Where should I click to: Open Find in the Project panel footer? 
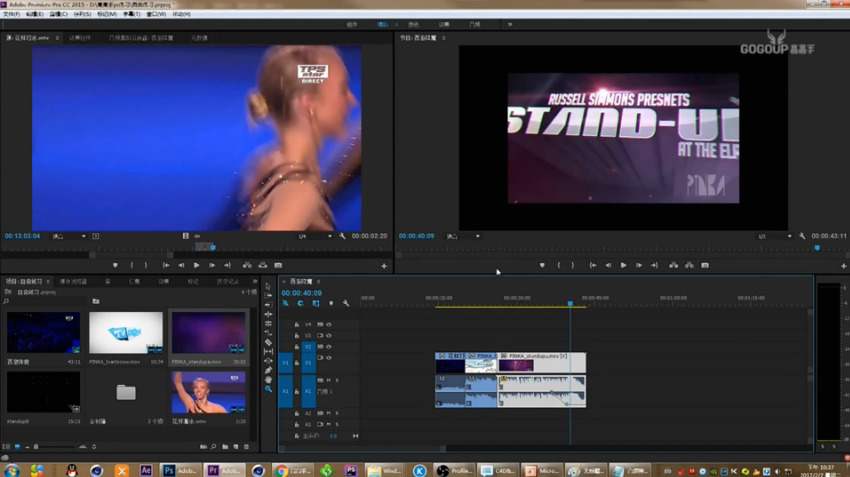[x=214, y=447]
